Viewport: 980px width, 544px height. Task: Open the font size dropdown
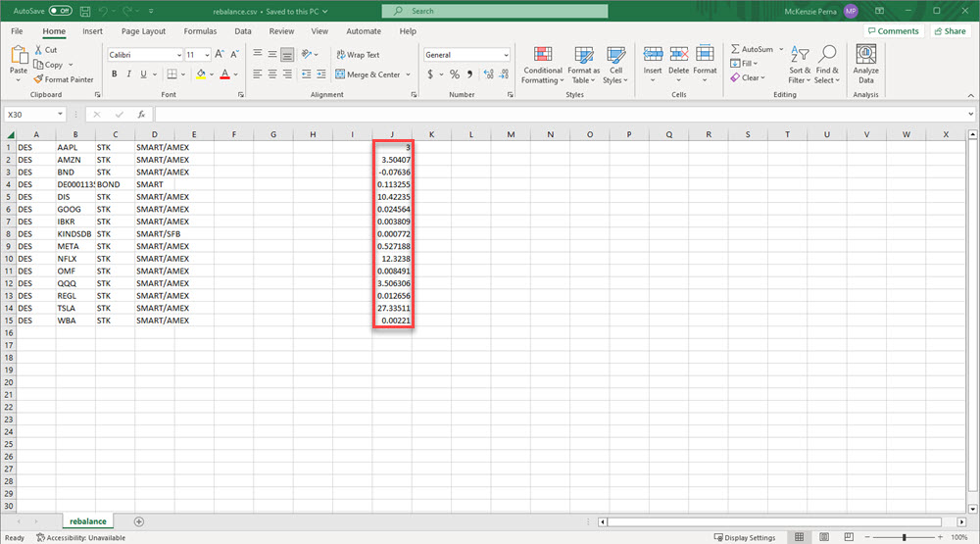[x=207, y=55]
